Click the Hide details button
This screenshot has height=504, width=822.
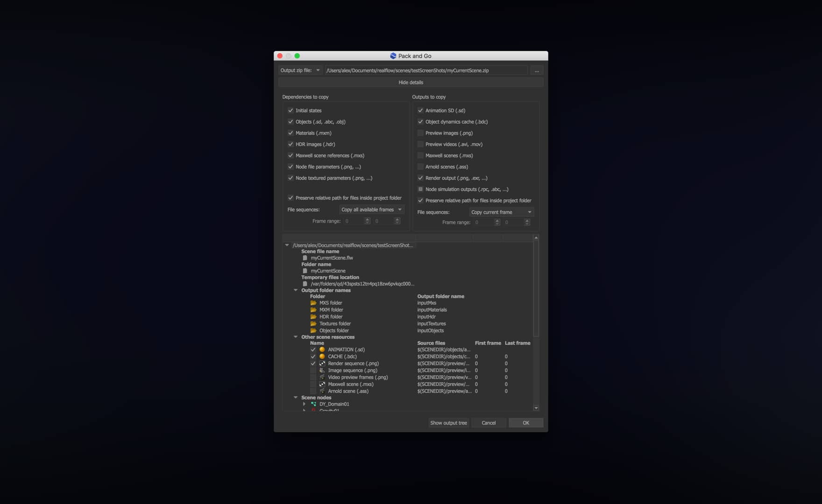click(411, 82)
